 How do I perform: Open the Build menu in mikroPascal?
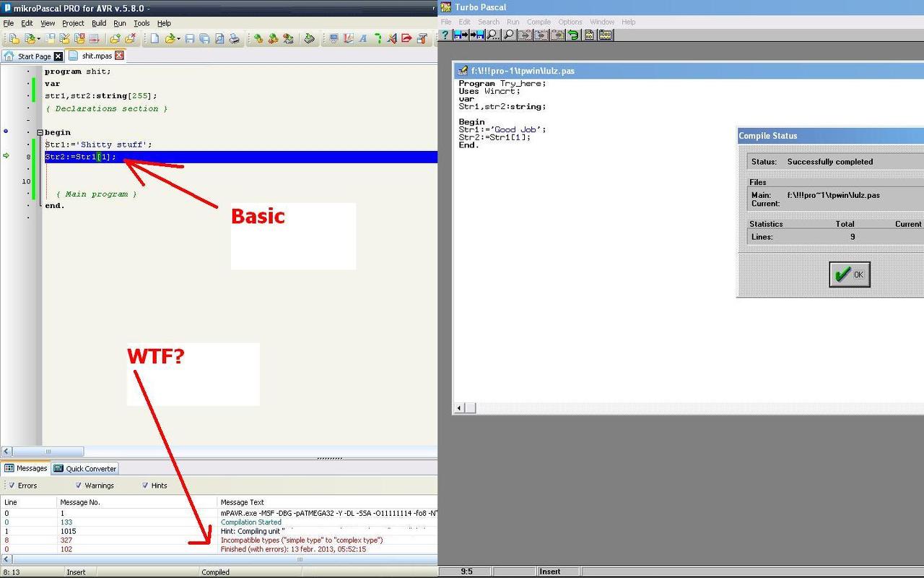click(x=99, y=23)
